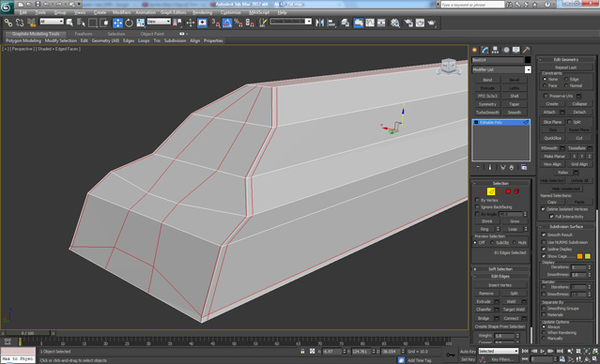
Task: Click the Select and Link chain icon
Action: (8, 23)
